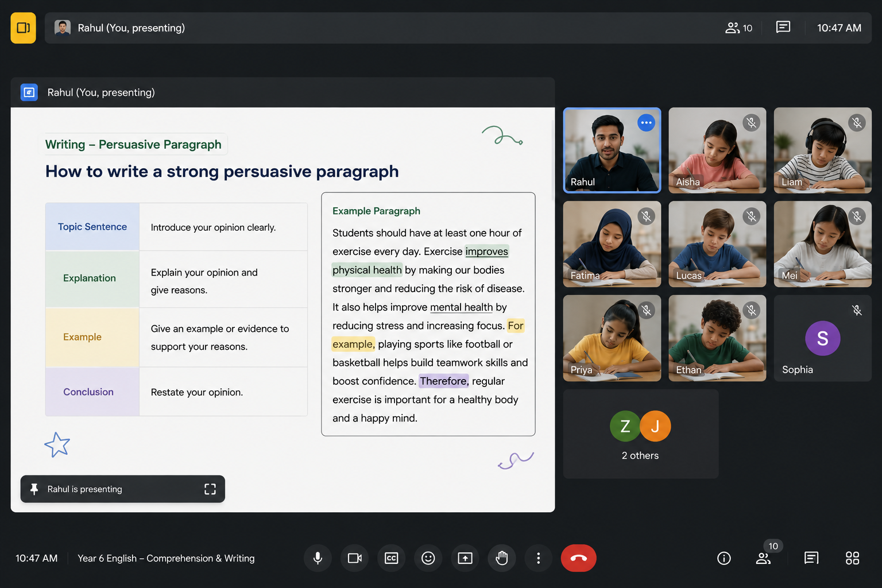This screenshot has width=882, height=588.
Task: Click Mei's muted microphone icon
Action: click(x=857, y=216)
